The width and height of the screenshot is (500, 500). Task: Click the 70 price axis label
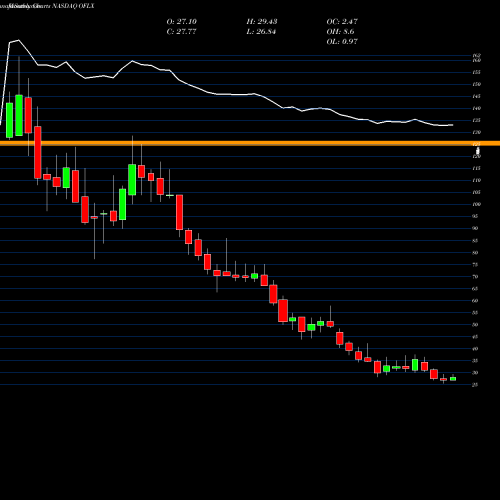point(475,277)
